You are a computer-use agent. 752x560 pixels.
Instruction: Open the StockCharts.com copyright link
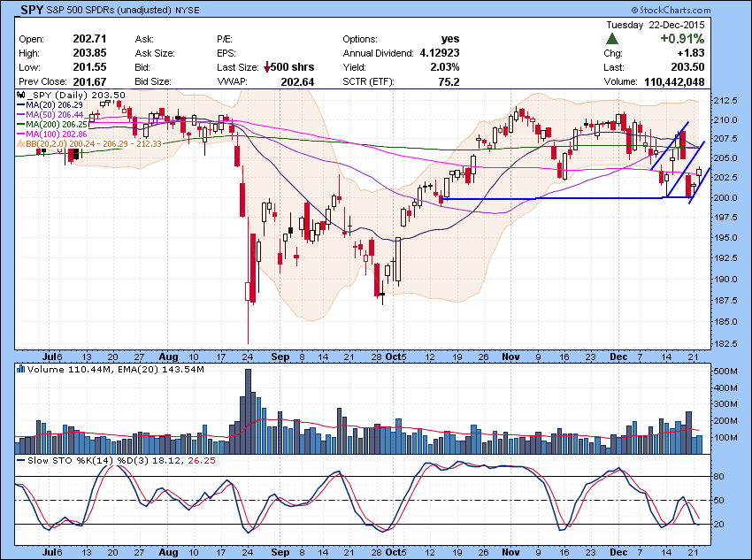[x=671, y=10]
